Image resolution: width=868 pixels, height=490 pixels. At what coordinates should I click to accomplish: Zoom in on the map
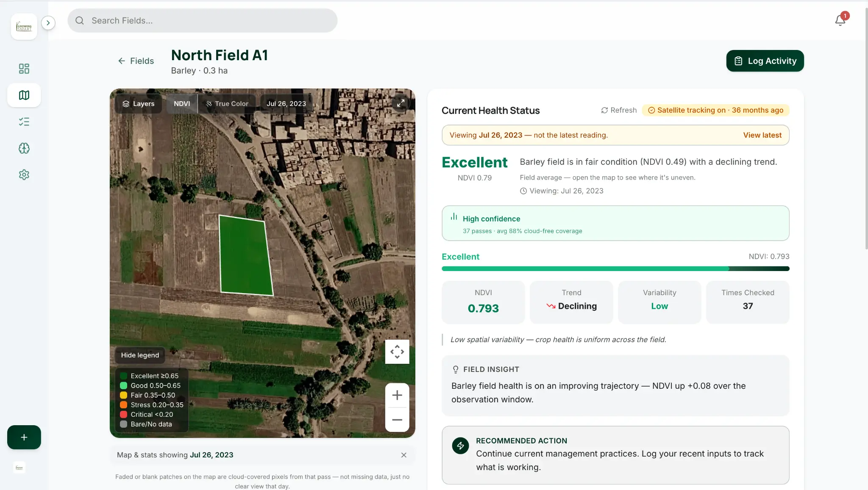[397, 395]
